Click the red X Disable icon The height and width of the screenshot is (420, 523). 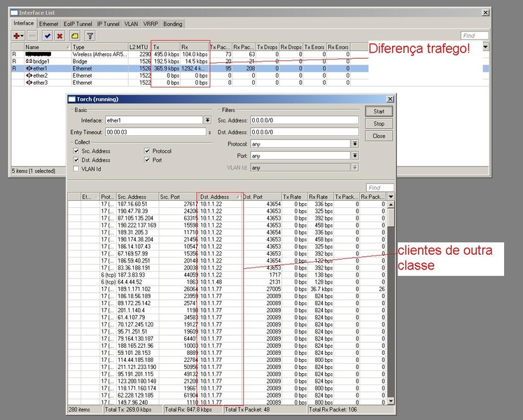(x=60, y=36)
